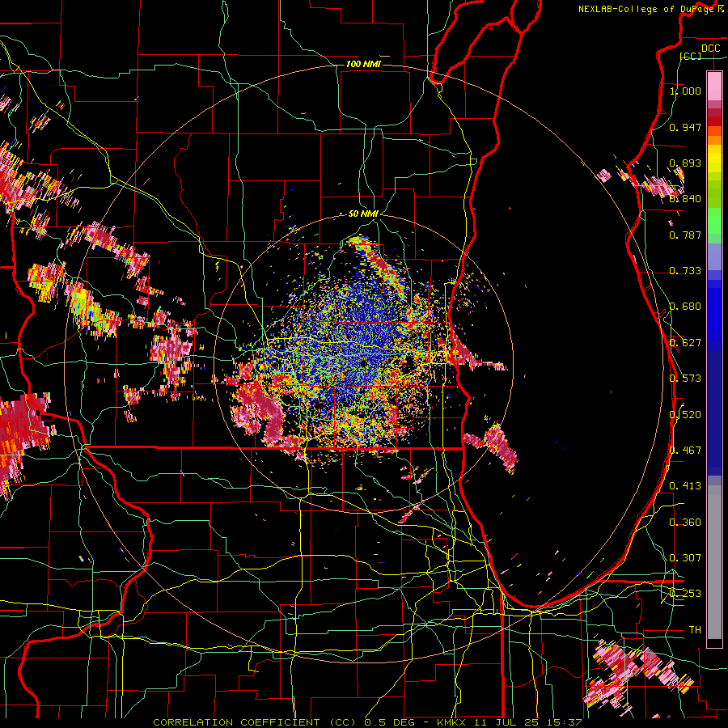
Task: Click the 0.787 scale label
Action: (x=685, y=235)
